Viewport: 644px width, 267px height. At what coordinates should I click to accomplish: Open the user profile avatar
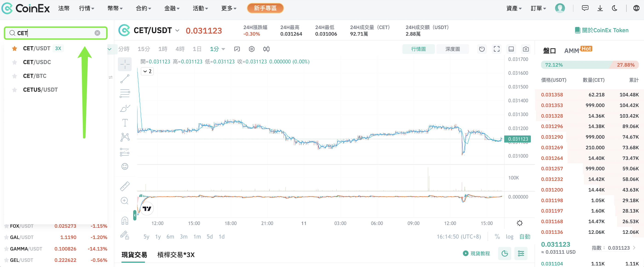[x=560, y=8]
